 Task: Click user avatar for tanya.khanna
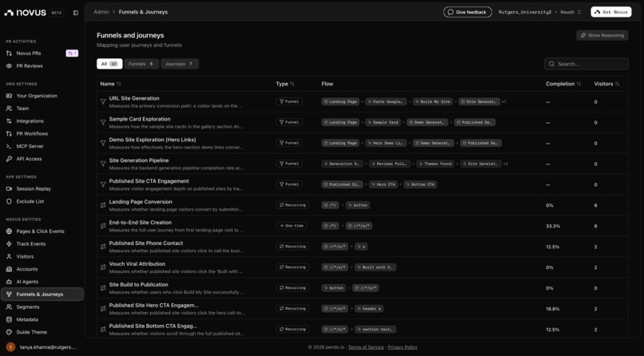click(x=10, y=347)
